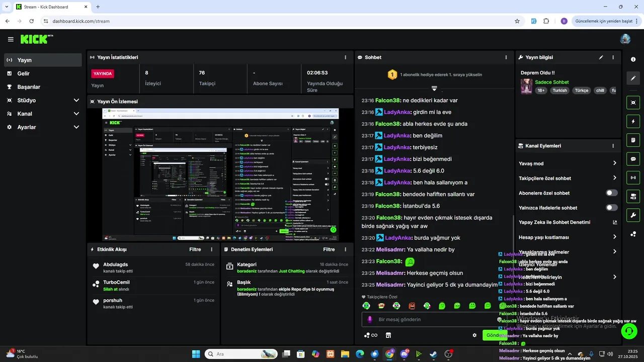Click the browser address bar URL
The width and height of the screenshot is (644, 362).
[x=81, y=21]
